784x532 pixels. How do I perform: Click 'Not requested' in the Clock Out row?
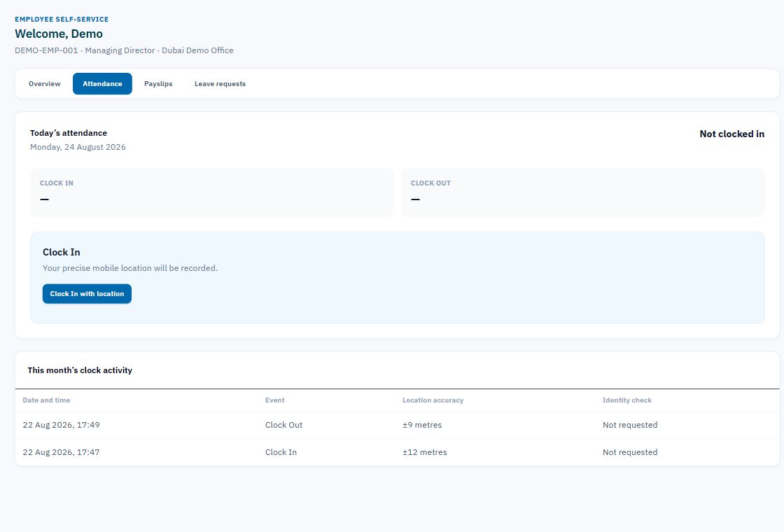[630, 425]
